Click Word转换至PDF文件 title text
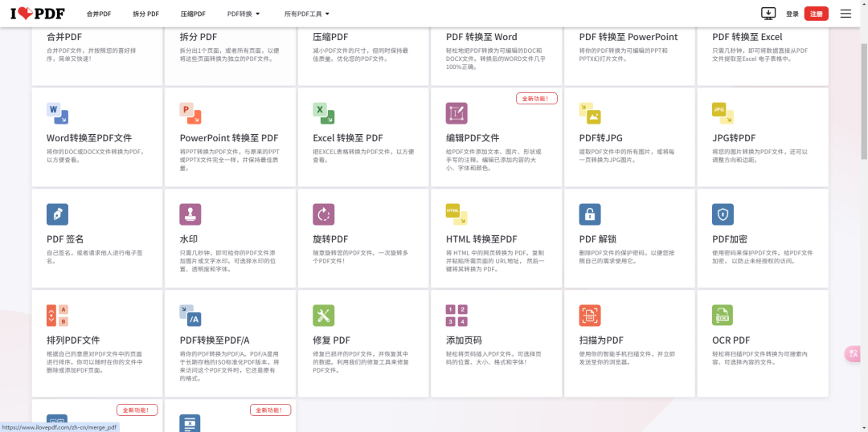This screenshot has height=432, width=868. [89, 138]
